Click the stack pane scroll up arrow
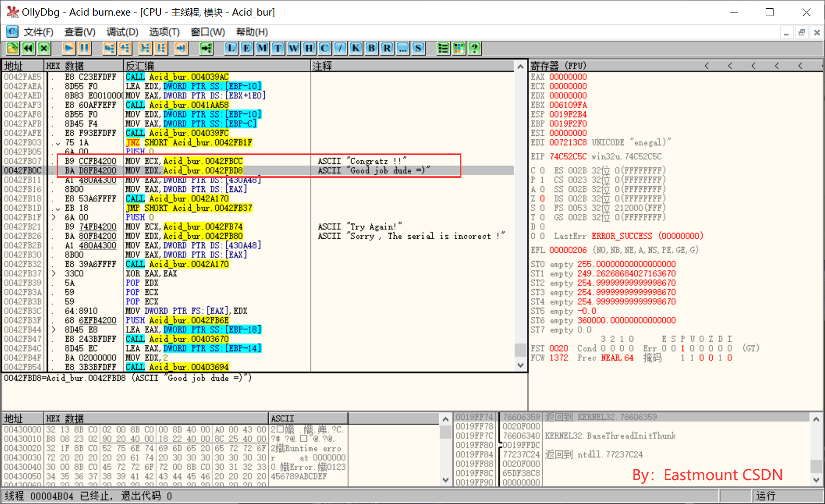The height and width of the screenshot is (504, 825). (x=817, y=418)
